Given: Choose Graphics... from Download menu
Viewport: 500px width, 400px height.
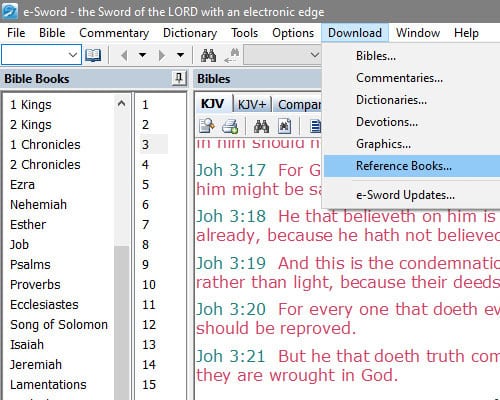Looking at the screenshot, I should click(x=412, y=144).
